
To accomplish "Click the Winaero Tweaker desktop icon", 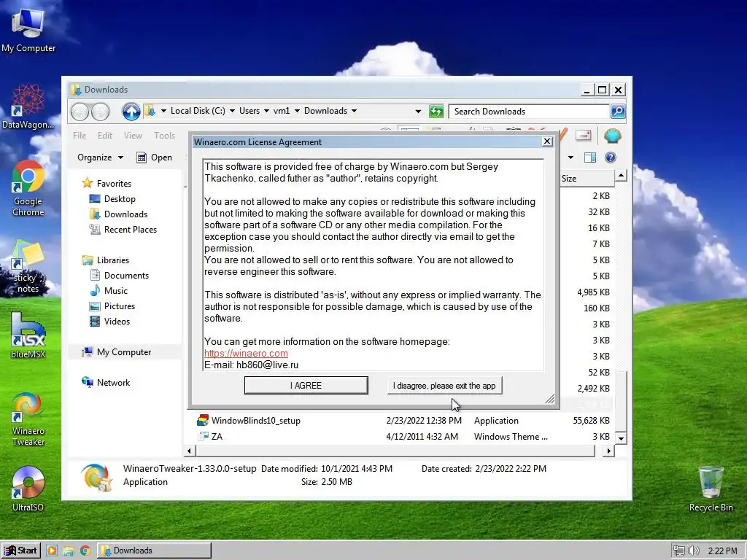I will point(28,419).
